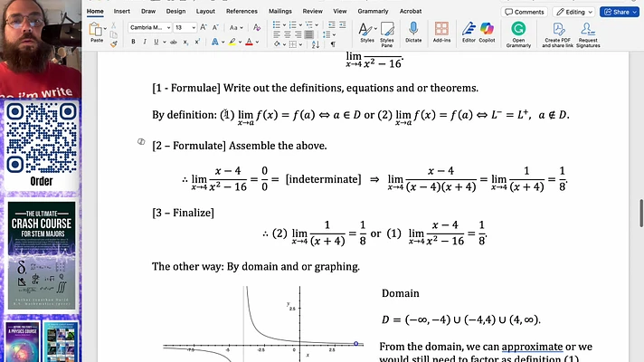Open the References tab

[x=241, y=11]
